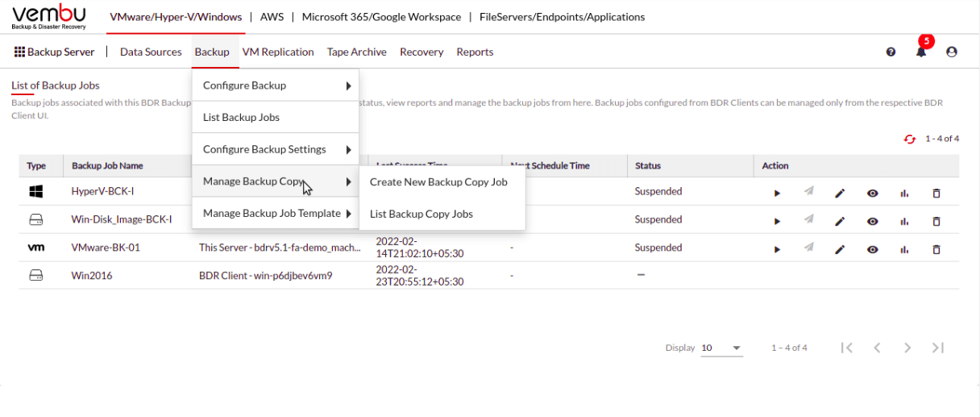
Task: Open the Display rows-per-page dropdown
Action: coord(721,348)
